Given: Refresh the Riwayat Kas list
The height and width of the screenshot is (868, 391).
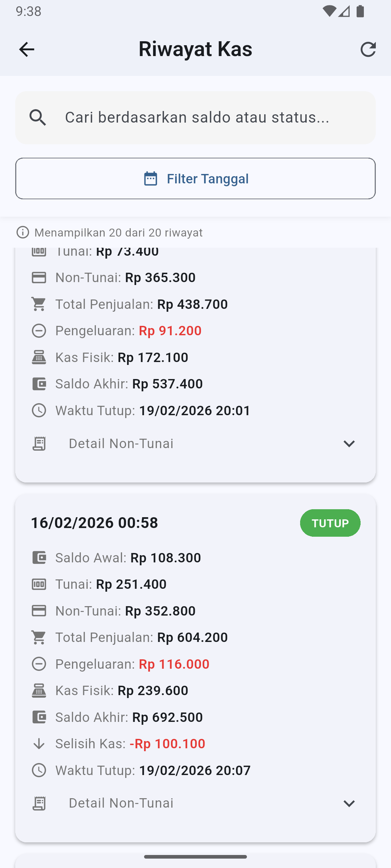Looking at the screenshot, I should pyautogui.click(x=368, y=49).
